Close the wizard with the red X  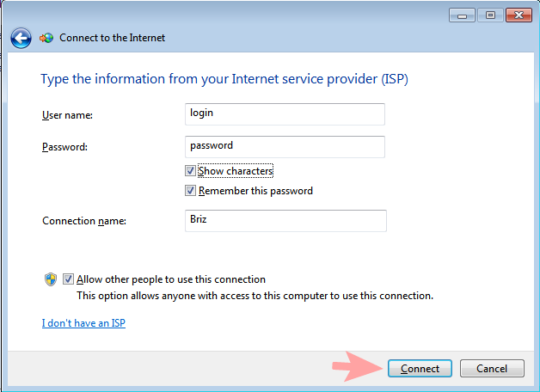pyautogui.click(x=519, y=15)
